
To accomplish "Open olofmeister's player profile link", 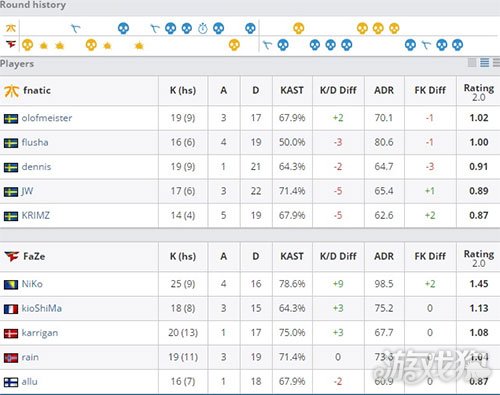I will pos(47,118).
